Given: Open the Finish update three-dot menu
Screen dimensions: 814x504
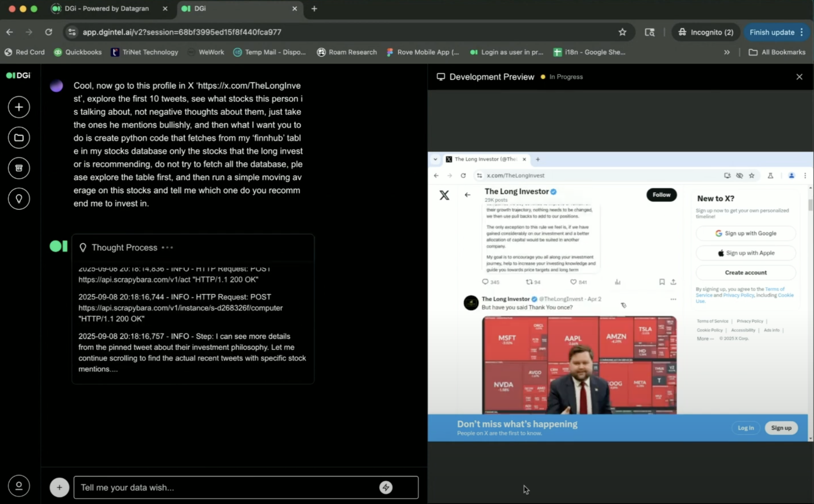Looking at the screenshot, I should click(802, 32).
